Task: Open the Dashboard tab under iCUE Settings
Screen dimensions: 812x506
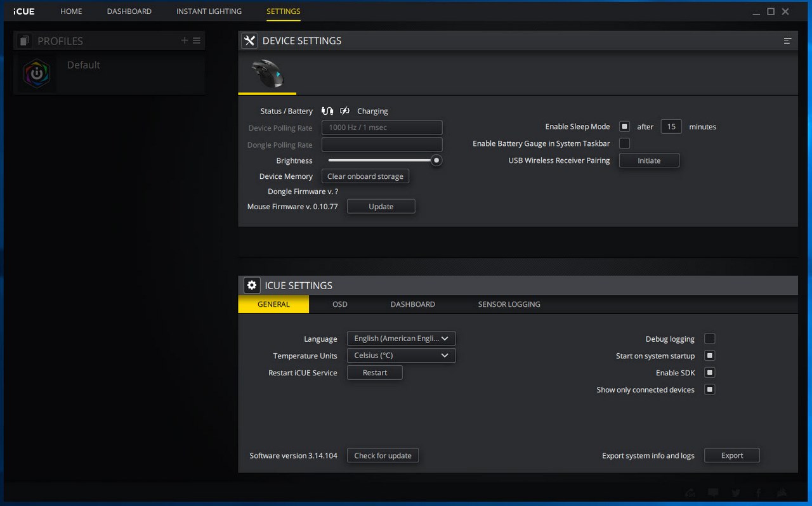Action: (x=413, y=304)
